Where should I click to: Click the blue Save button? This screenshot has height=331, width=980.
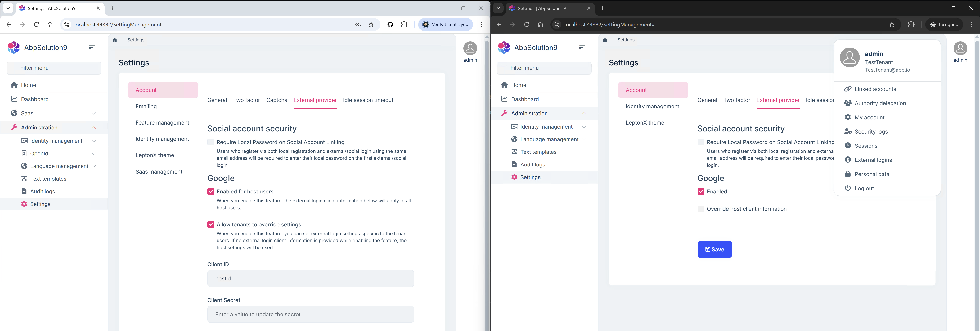click(714, 249)
